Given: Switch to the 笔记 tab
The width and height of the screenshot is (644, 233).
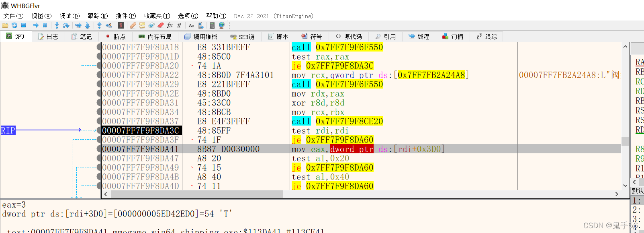Looking at the screenshot, I should 82,37.
